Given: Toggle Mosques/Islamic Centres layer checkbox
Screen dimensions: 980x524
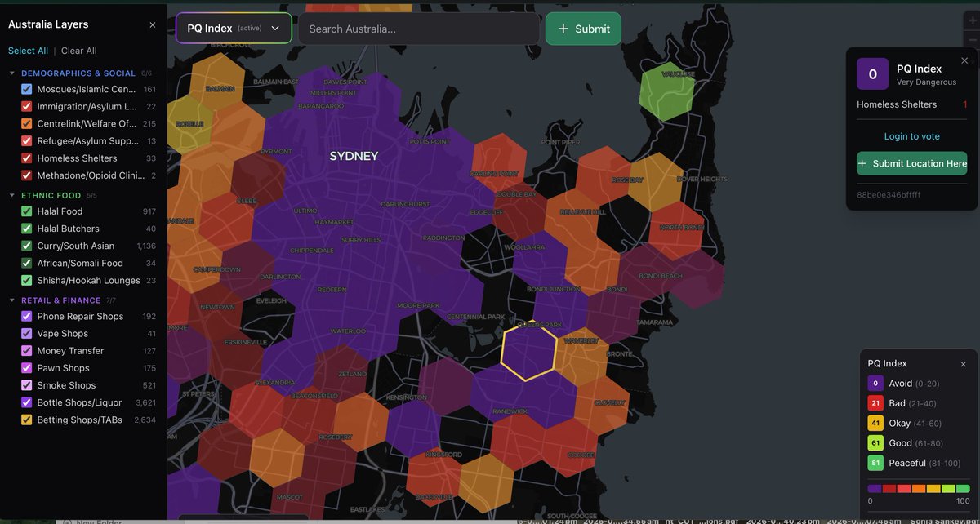Looking at the screenshot, I should point(27,89).
